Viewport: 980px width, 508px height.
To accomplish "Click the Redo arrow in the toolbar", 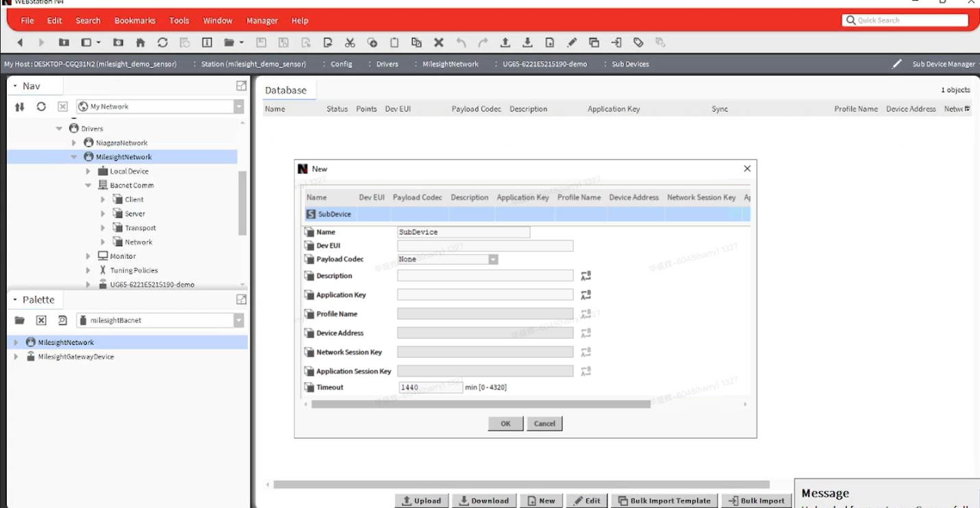I will [483, 42].
